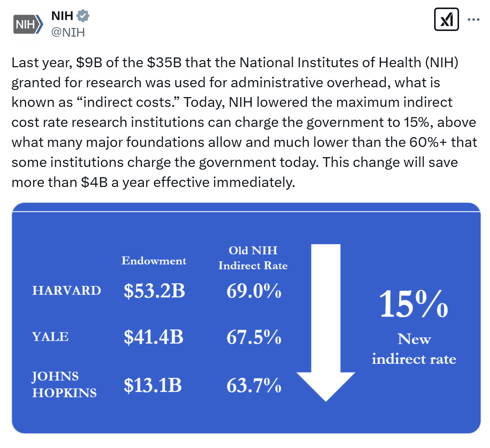This screenshot has width=490, height=448.
Task: Open the NIH display name profile link
Action: click(62, 15)
